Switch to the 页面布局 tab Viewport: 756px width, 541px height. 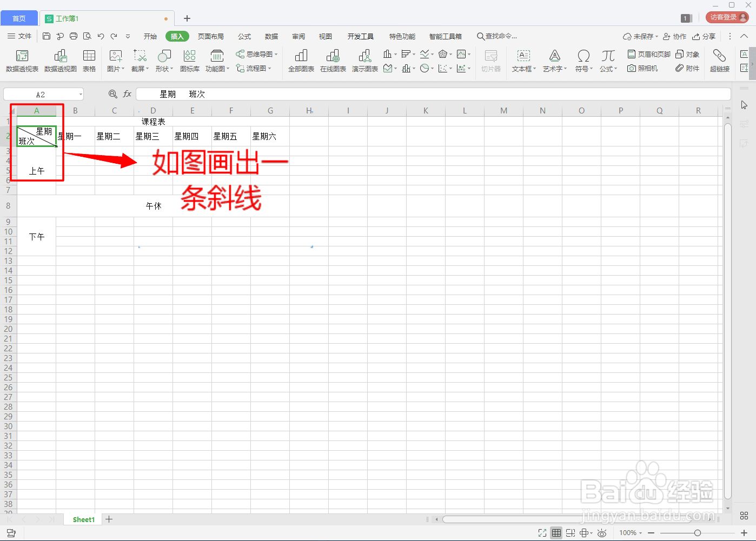[211, 36]
